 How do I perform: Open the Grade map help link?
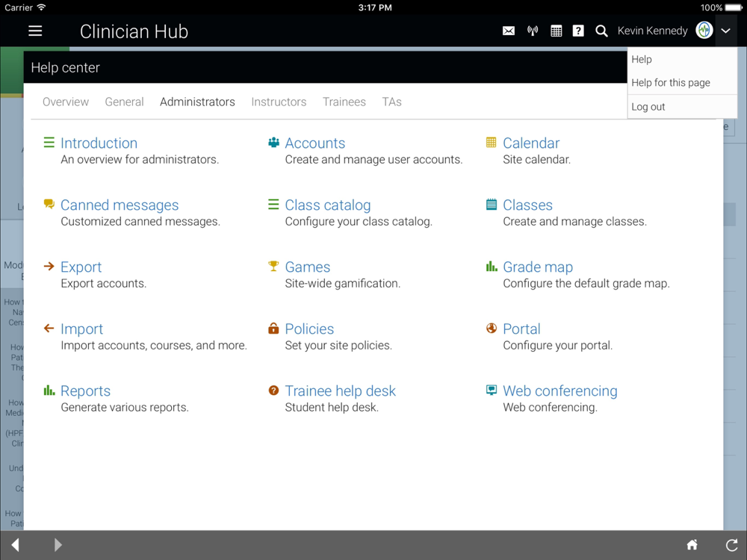click(538, 267)
